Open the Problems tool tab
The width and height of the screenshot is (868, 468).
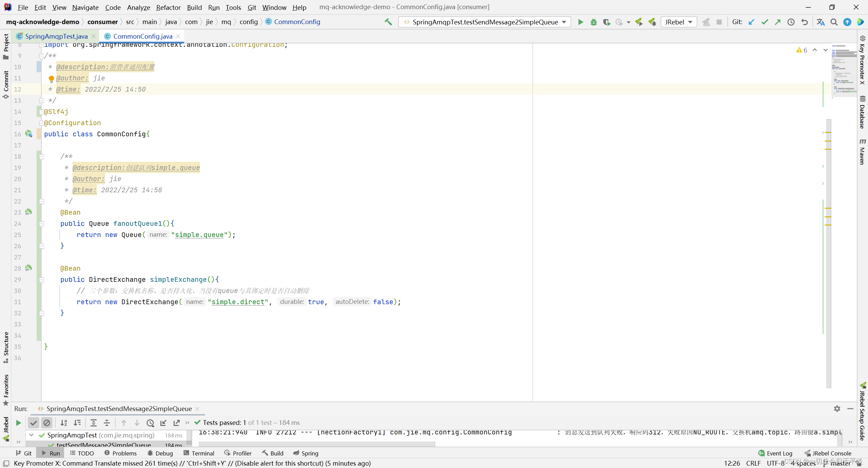(120, 453)
